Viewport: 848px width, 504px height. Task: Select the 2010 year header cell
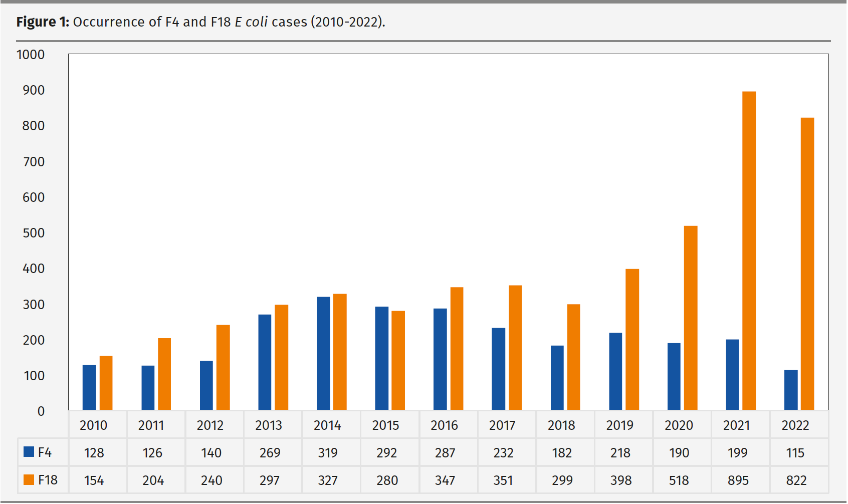tap(95, 425)
